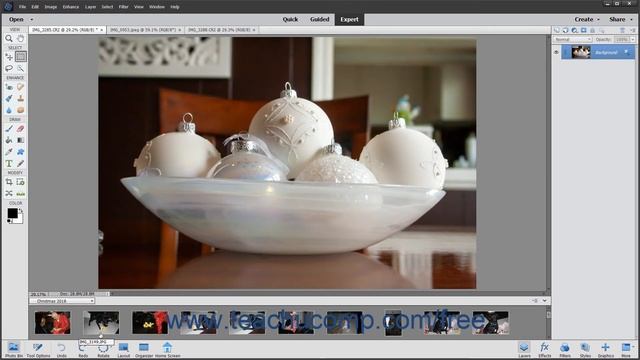
Task: Open the layer blend mode Normal dropdown
Action: pos(573,39)
